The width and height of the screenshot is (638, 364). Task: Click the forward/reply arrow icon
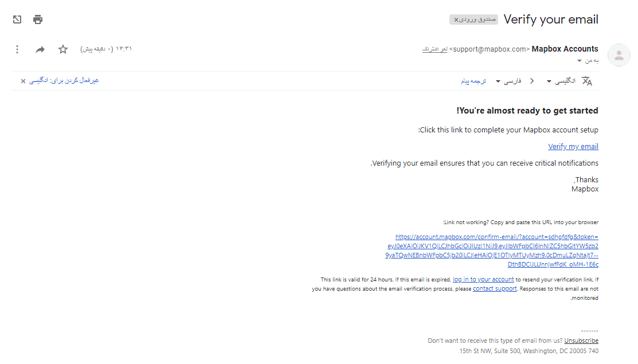[x=40, y=50]
